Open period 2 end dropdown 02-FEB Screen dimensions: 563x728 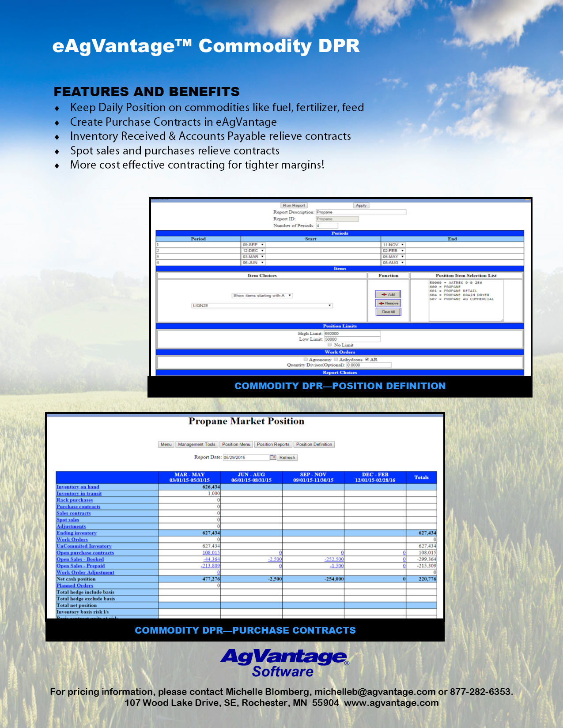pyautogui.click(x=393, y=251)
